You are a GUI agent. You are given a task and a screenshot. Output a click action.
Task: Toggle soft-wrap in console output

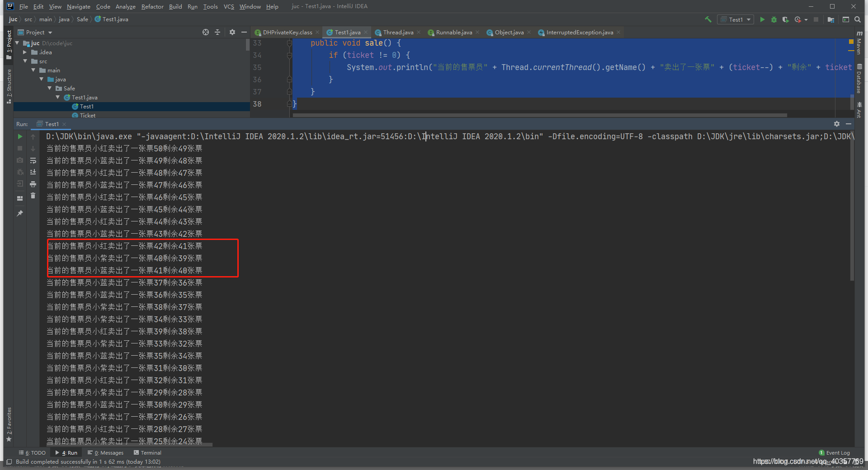point(33,160)
